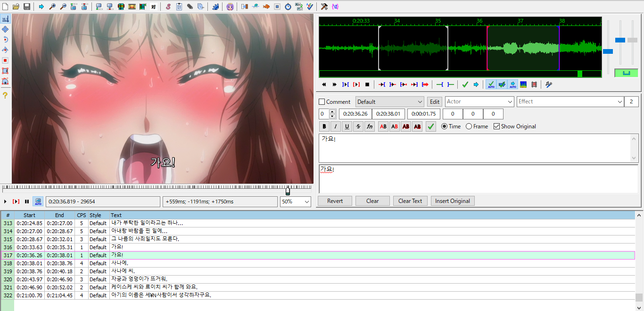Viewport: 644px width, 311px height.
Task: Toggle spectrum analyzer mode icon
Action: pyautogui.click(x=523, y=84)
